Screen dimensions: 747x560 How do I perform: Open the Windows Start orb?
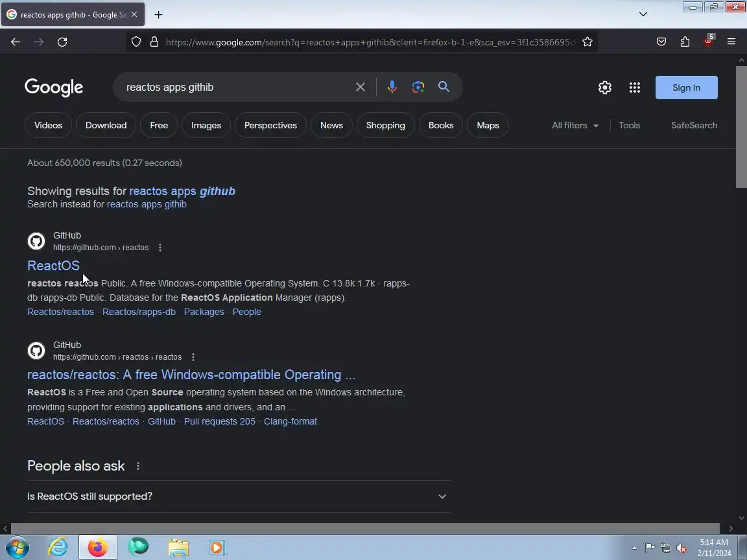coord(17,547)
